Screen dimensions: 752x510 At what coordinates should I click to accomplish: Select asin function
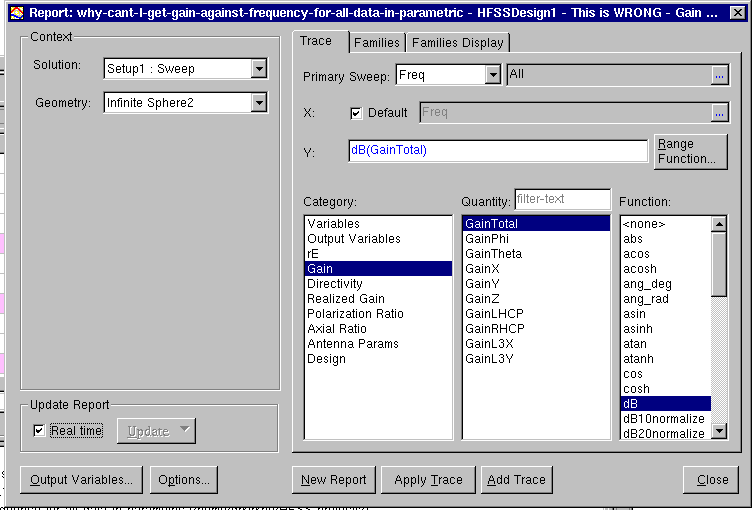click(x=666, y=313)
